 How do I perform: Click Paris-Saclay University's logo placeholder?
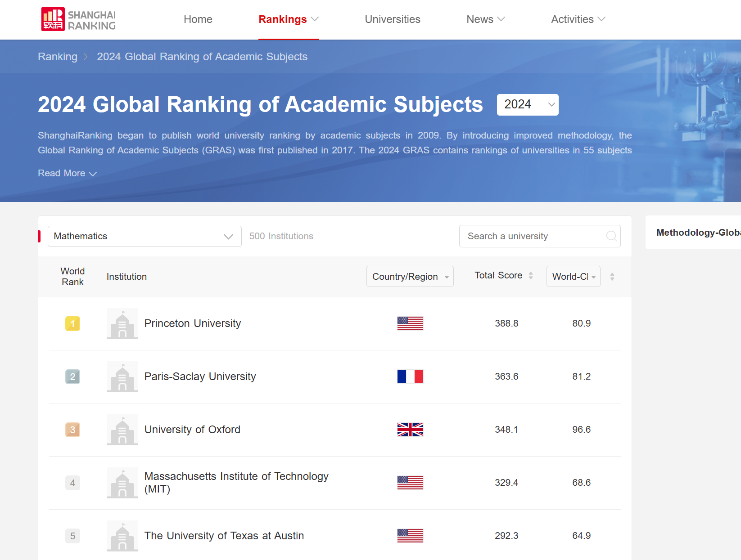coord(122,376)
